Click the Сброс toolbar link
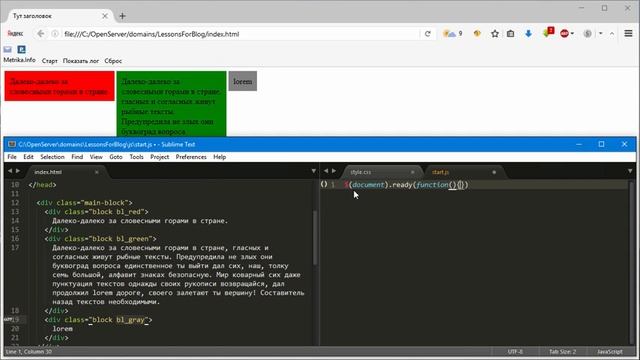This screenshot has height=360, width=640. tap(113, 61)
